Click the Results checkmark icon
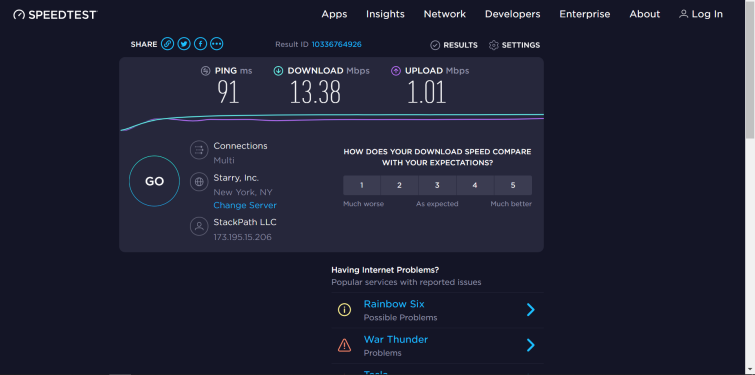 point(435,45)
